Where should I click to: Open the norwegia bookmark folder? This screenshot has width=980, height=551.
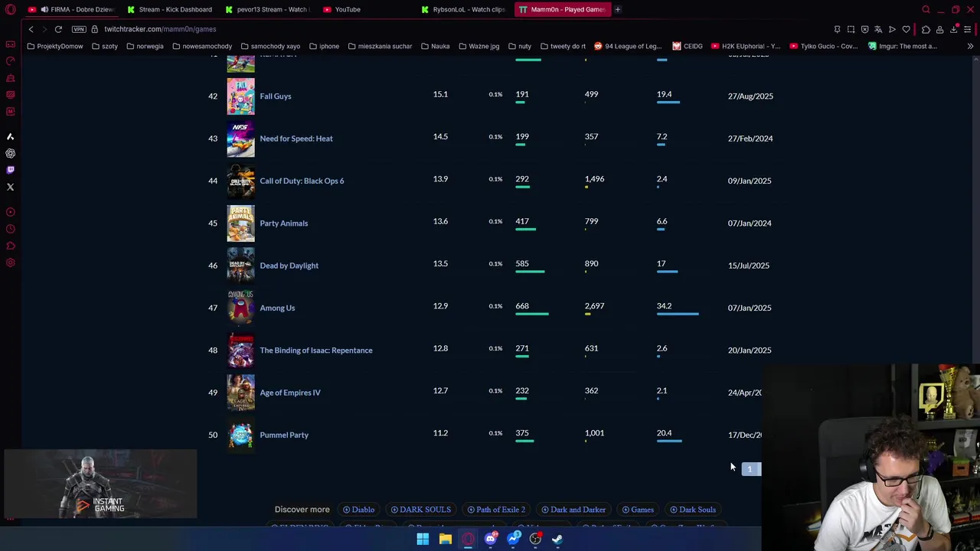[x=145, y=46]
